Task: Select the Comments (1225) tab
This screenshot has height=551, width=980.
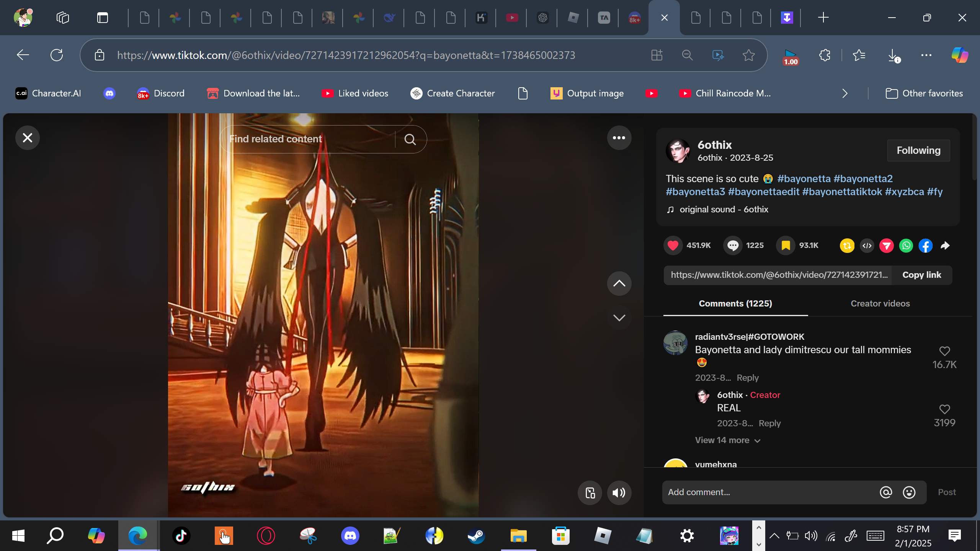Action: [x=735, y=303]
